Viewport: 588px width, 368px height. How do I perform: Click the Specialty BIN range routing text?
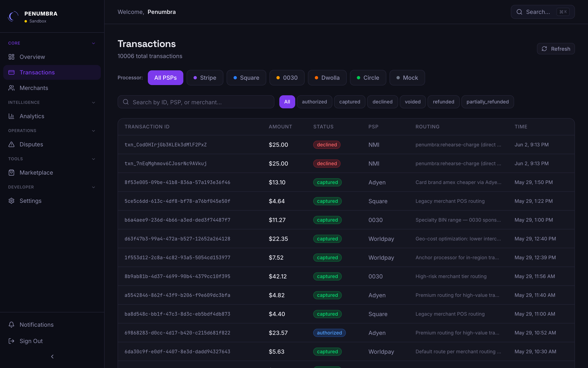pyautogui.click(x=458, y=220)
